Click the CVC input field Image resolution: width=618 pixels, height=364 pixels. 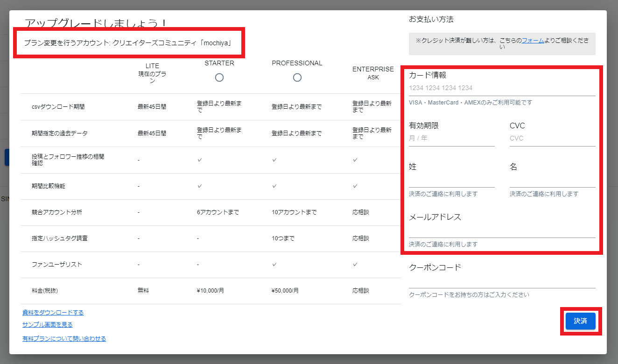pyautogui.click(x=552, y=139)
